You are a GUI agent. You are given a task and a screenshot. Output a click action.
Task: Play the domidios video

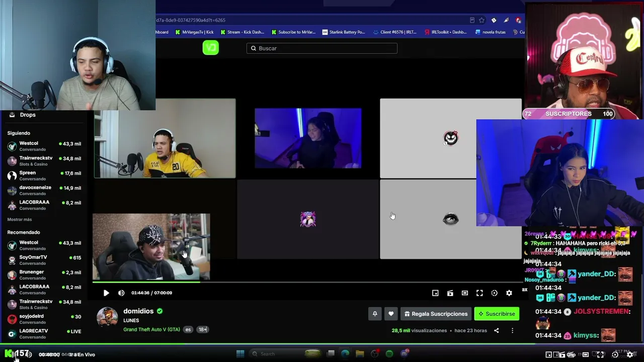pyautogui.click(x=106, y=293)
